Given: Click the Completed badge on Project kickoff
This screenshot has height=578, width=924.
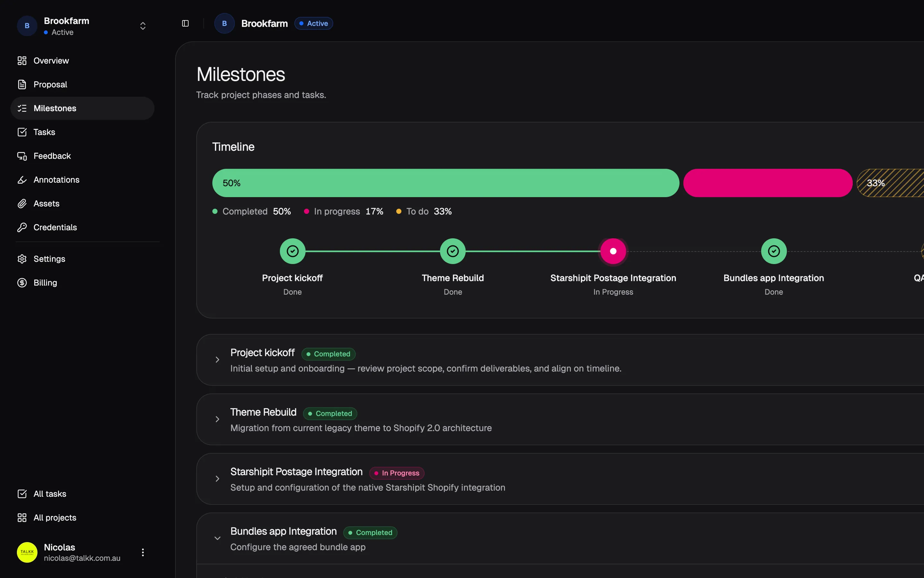Looking at the screenshot, I should pyautogui.click(x=328, y=354).
